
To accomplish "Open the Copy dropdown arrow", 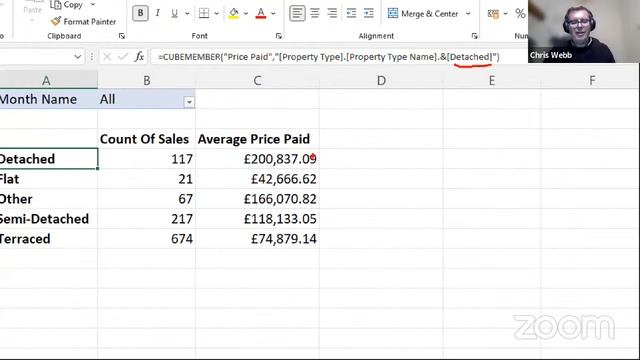I will click(93, 4).
